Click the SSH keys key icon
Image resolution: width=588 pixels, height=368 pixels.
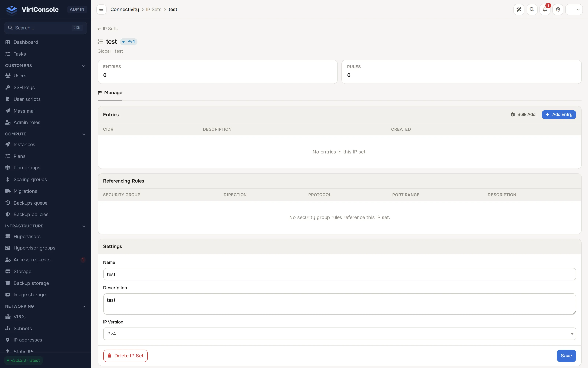pos(8,87)
